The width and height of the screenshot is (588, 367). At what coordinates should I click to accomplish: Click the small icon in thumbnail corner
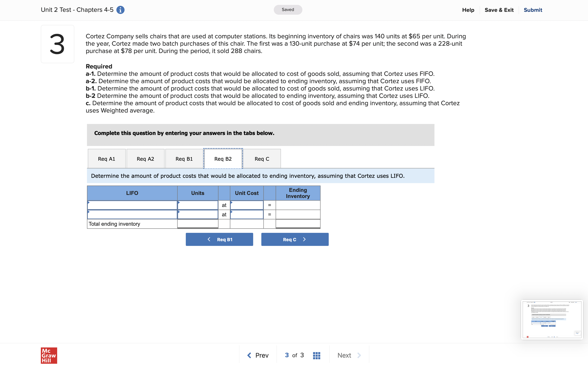[x=577, y=333]
